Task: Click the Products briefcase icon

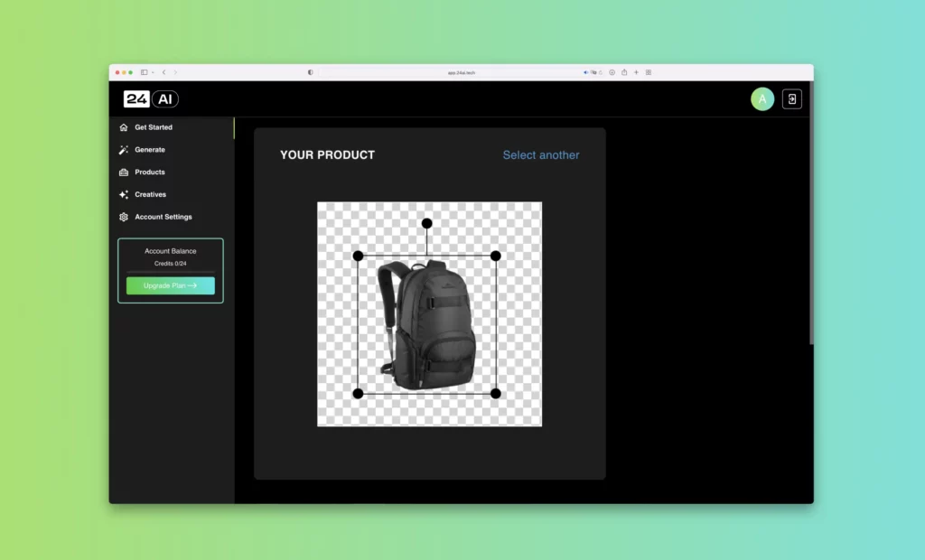Action: click(x=124, y=173)
